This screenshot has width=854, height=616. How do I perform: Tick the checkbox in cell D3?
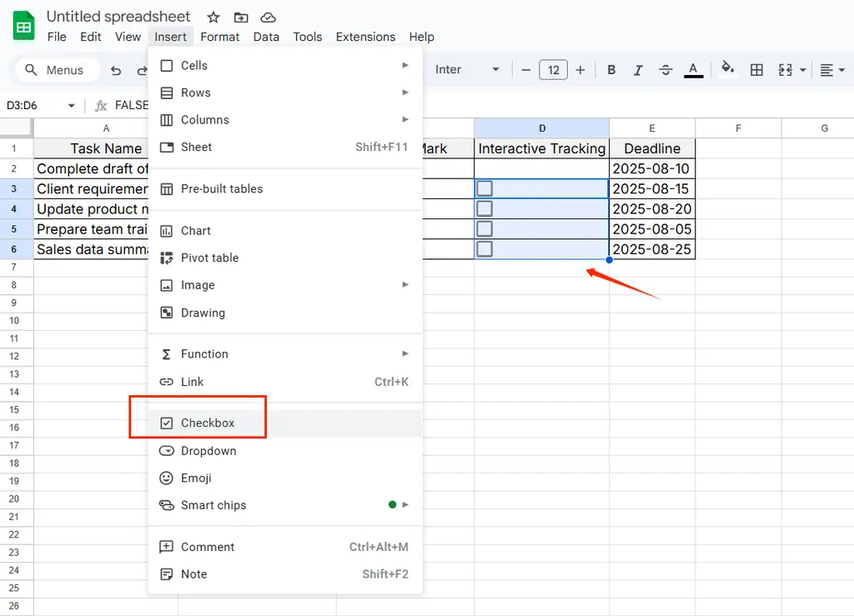485,189
